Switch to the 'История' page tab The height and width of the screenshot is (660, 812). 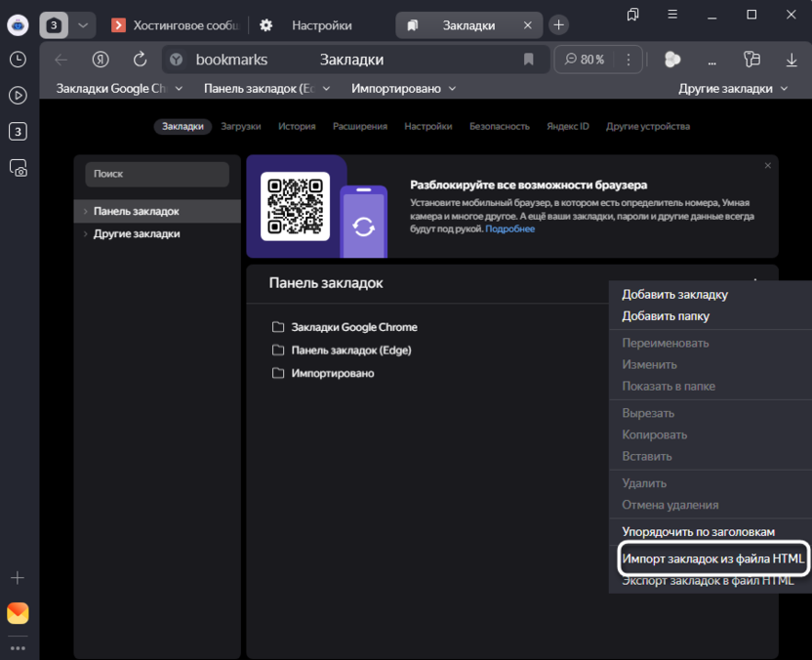[x=297, y=126]
